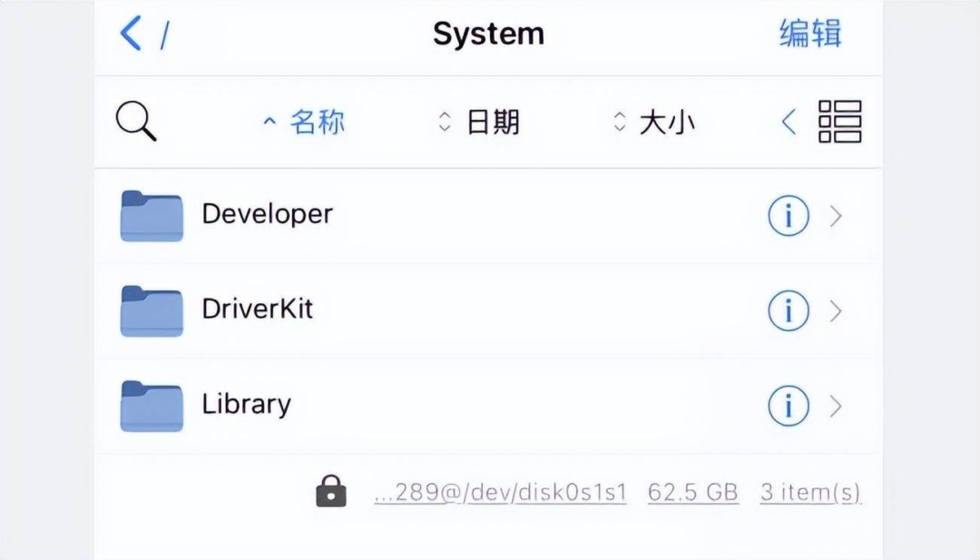980x560 pixels.
Task: Select the Library folder name
Action: [x=246, y=405]
